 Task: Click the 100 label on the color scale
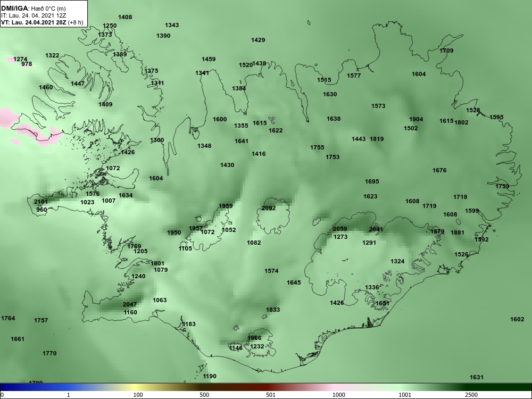point(138,395)
